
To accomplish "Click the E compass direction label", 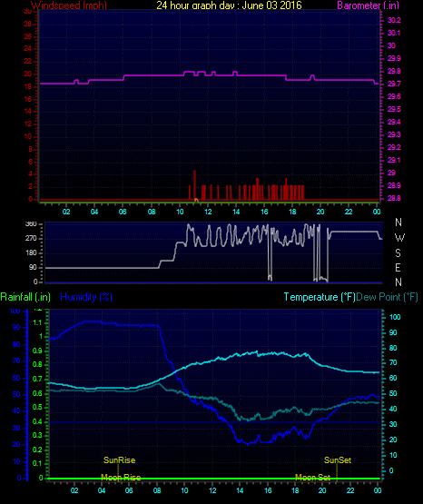I will click(398, 268).
